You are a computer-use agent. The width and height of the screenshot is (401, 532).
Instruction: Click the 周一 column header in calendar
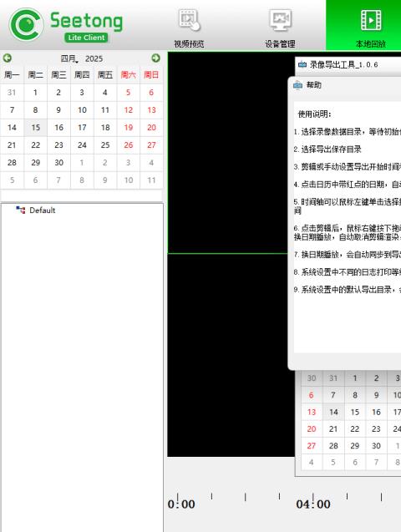(12, 74)
